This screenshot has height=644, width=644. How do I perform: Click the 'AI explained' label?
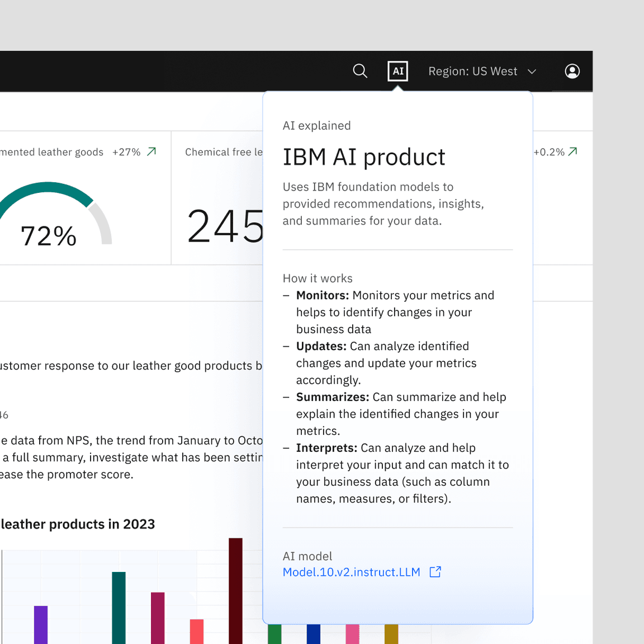coord(316,126)
